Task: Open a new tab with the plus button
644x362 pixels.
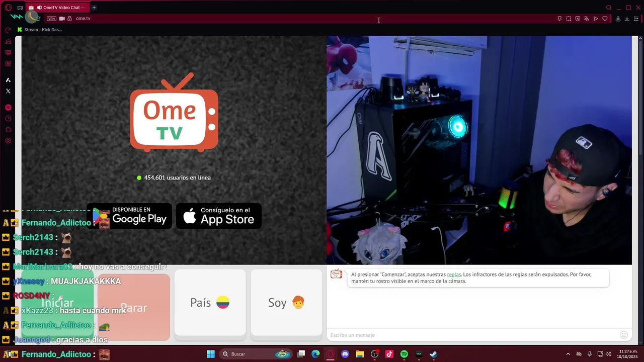Action: click(94, 8)
